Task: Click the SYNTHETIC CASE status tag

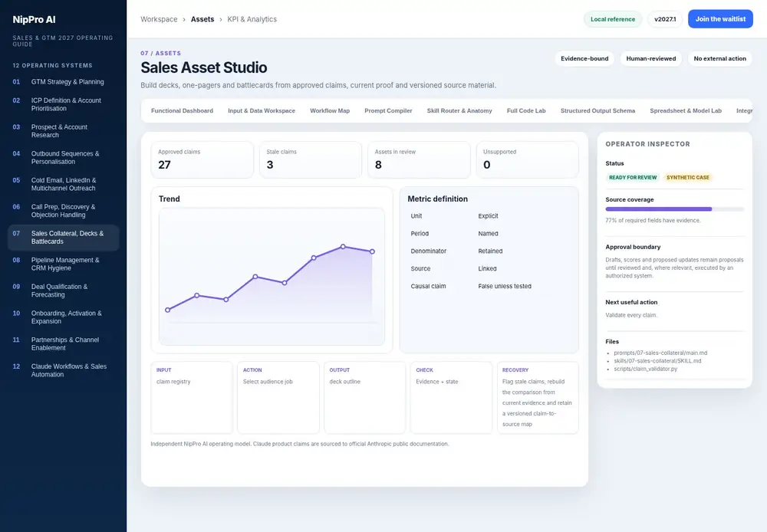Action: point(688,178)
